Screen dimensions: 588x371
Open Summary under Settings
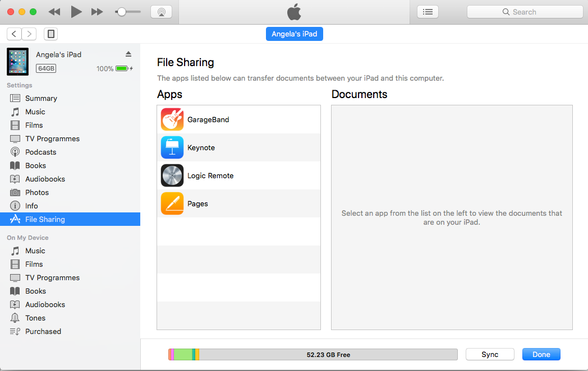pos(70,98)
